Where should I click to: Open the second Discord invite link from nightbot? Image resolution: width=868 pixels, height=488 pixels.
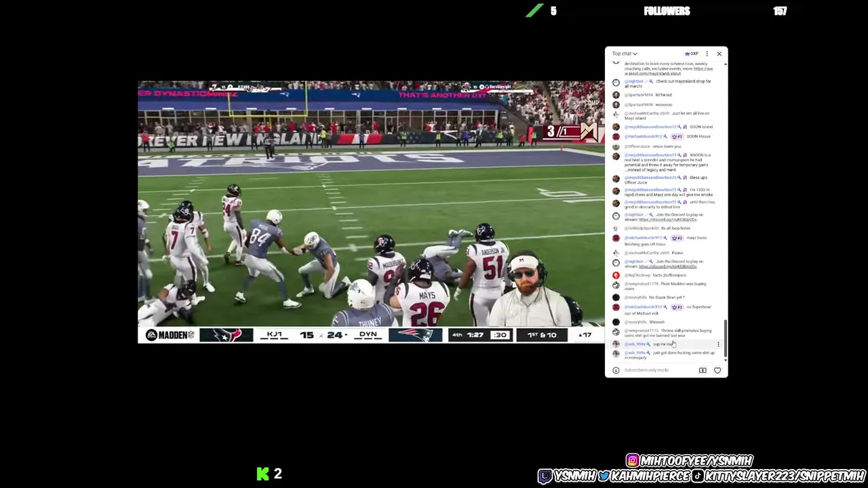click(667, 266)
